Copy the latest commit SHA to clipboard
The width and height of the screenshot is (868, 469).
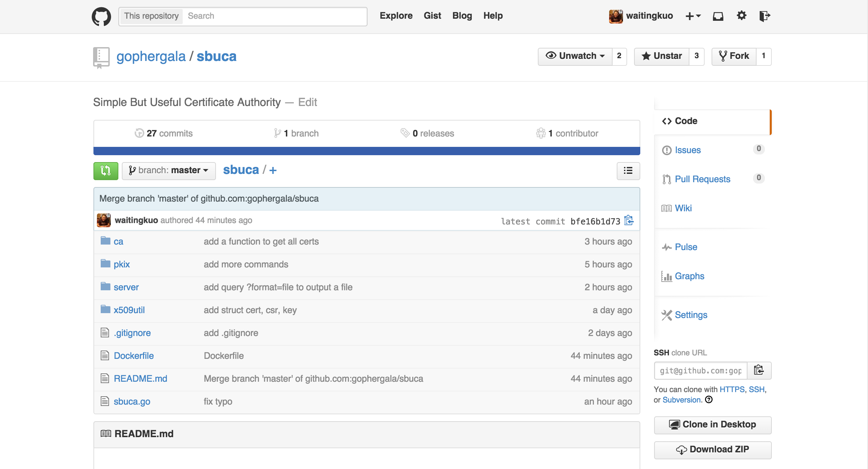coord(629,220)
